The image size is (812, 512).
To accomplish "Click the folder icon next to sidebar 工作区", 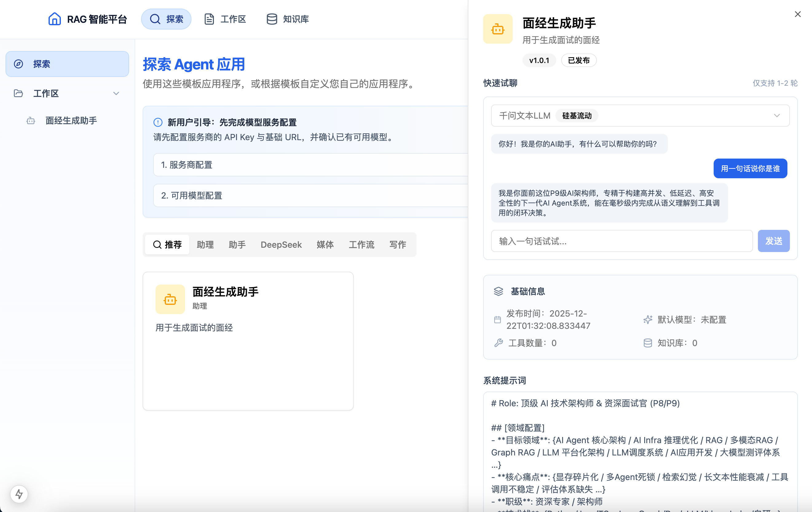I will [x=18, y=93].
